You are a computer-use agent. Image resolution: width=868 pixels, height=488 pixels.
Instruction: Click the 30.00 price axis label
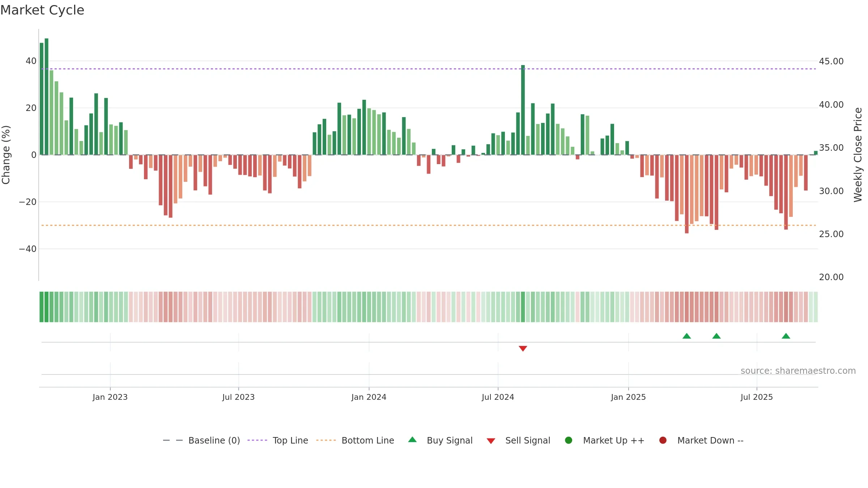click(x=831, y=191)
